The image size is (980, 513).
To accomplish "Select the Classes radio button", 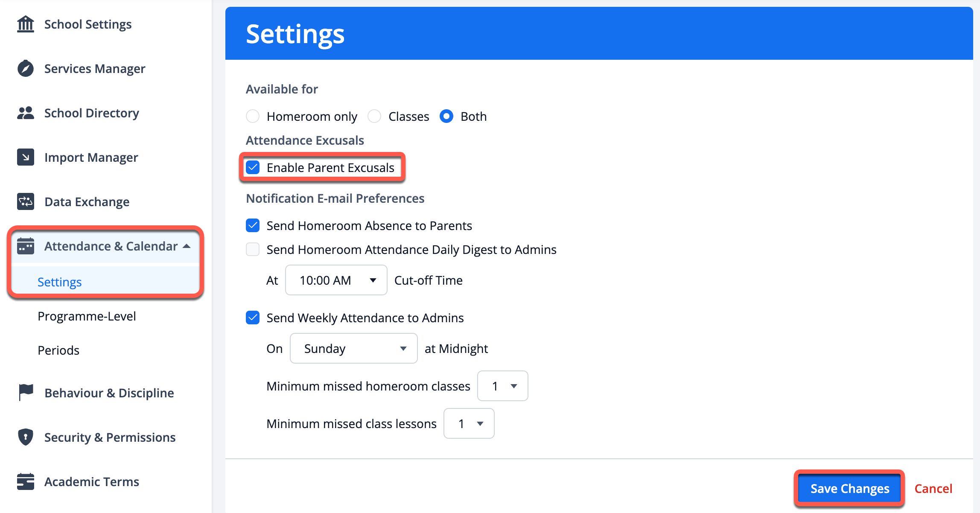I will pyautogui.click(x=374, y=117).
